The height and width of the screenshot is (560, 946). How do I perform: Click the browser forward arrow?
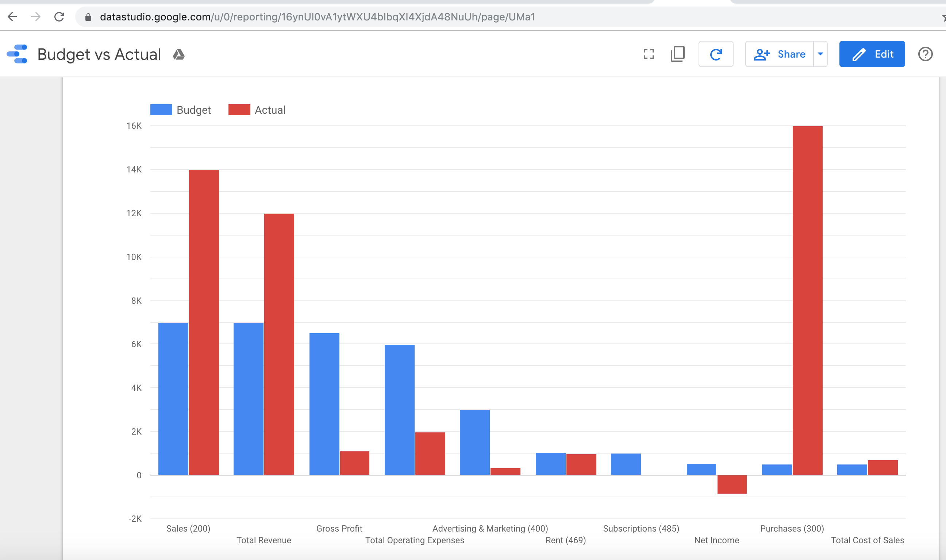click(36, 17)
